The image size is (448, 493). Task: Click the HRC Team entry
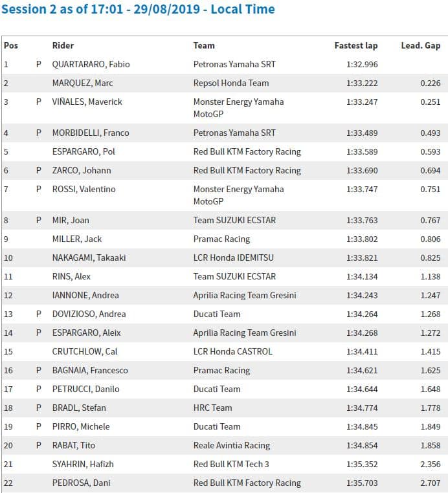[212, 408]
